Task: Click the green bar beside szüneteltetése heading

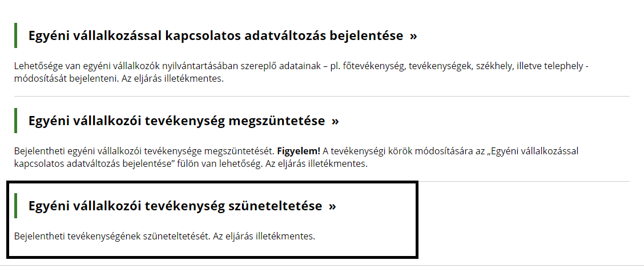Action: (x=16, y=205)
